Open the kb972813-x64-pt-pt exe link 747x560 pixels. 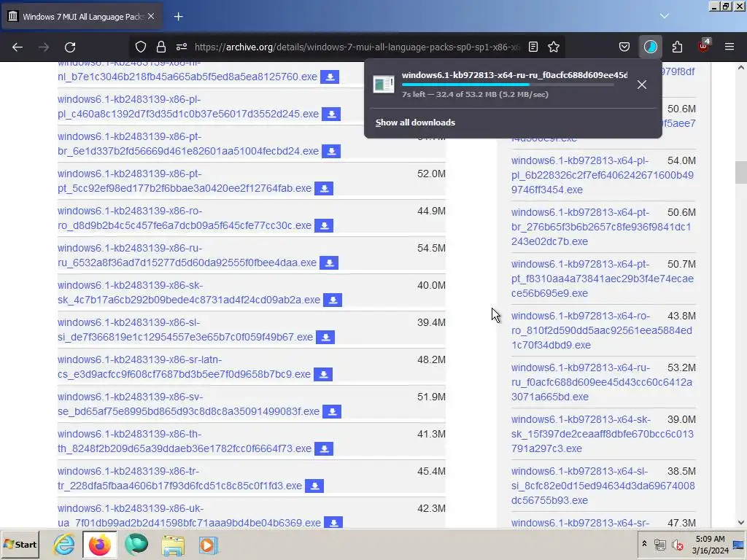[x=602, y=279]
